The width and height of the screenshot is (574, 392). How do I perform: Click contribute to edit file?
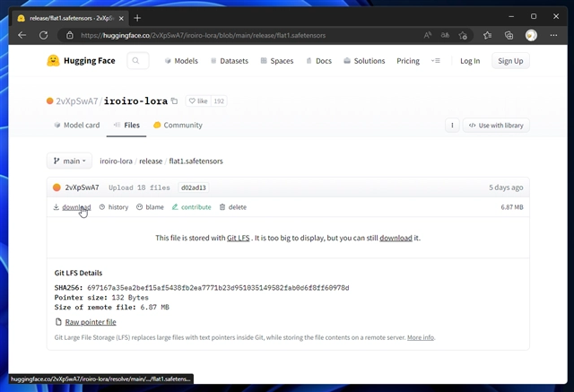click(192, 207)
